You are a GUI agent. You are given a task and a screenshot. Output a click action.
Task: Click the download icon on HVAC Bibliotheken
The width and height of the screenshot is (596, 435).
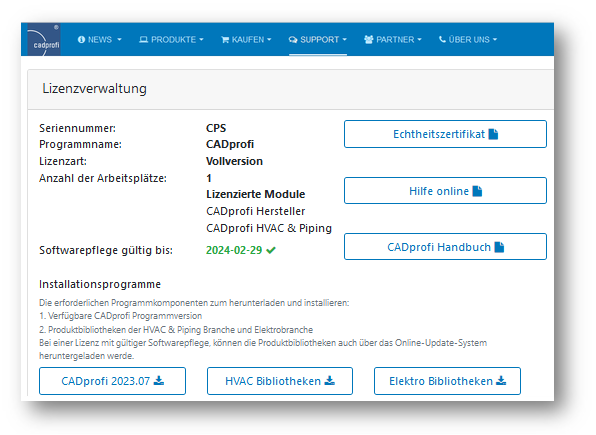pos(330,380)
